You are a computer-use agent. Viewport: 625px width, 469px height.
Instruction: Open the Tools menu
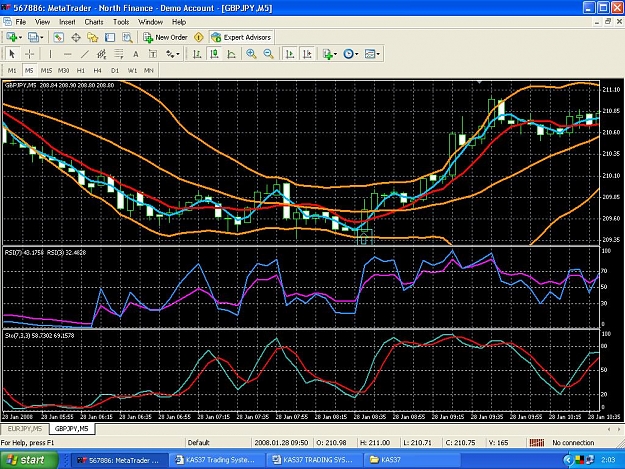pos(121,22)
